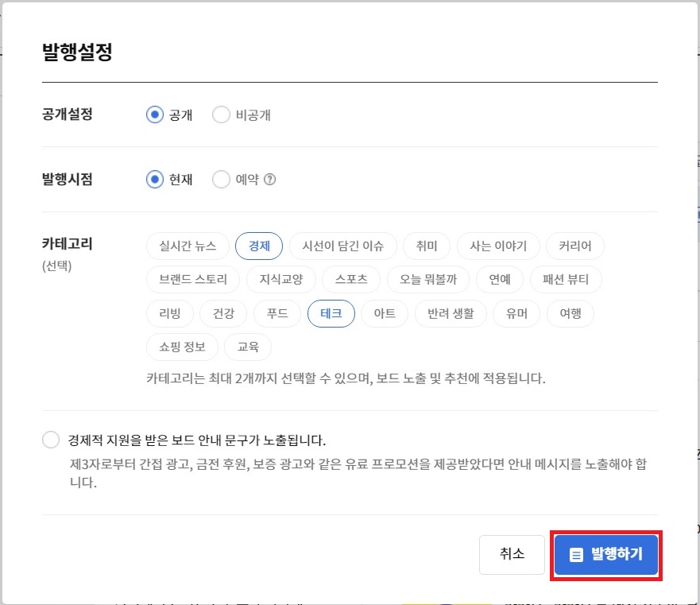Image resolution: width=700 pixels, height=605 pixels.
Task: Select the 연예 category chip
Action: (x=500, y=279)
